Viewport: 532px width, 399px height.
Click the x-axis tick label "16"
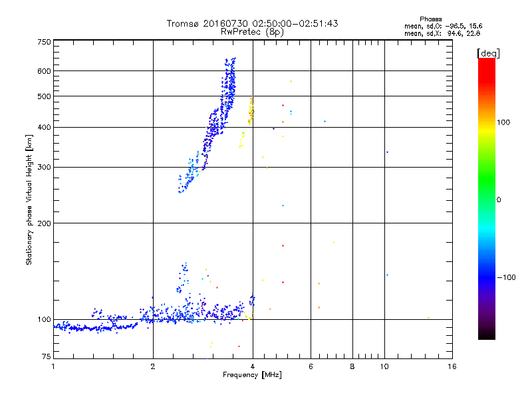[x=452, y=366]
